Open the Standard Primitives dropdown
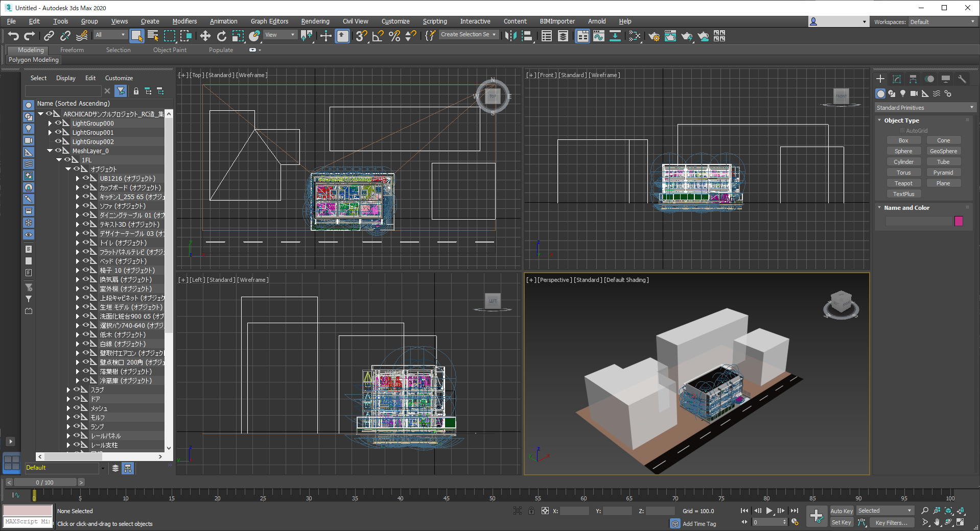The image size is (980, 531). click(924, 108)
